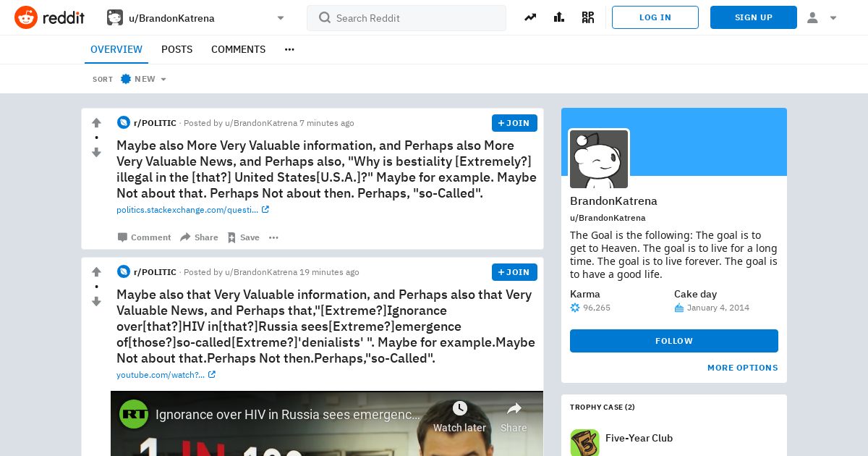Click the u/BrandonKatrena avatar icon in header
The width and height of the screenshot is (868, 456).
(x=115, y=17)
